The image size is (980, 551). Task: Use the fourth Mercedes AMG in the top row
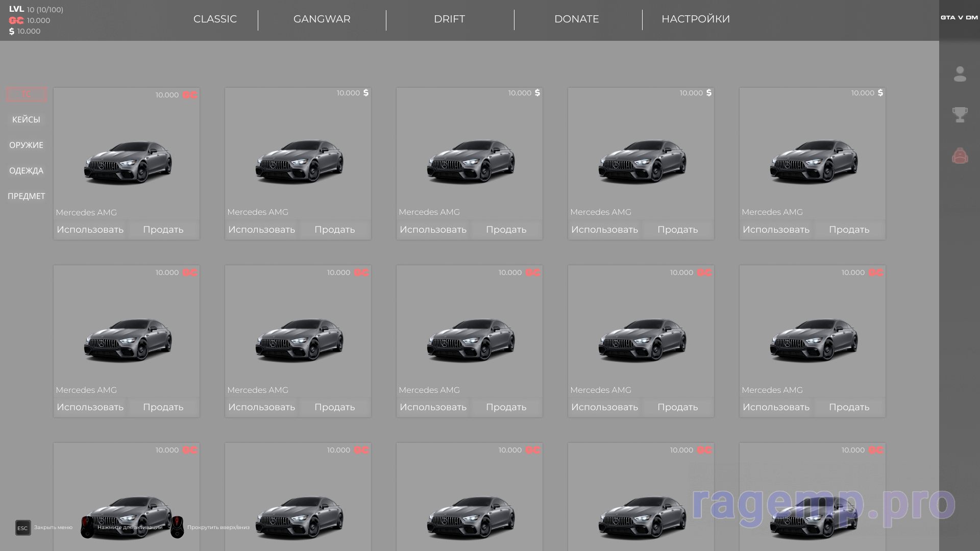pyautogui.click(x=605, y=230)
